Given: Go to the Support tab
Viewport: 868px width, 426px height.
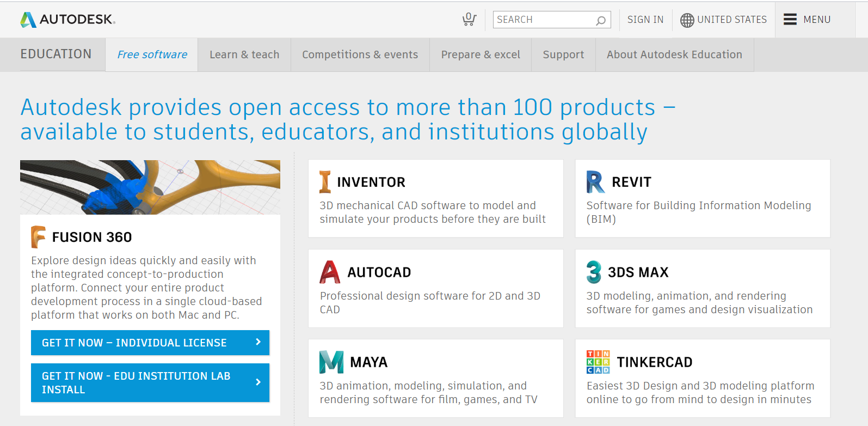Looking at the screenshot, I should click(x=563, y=54).
